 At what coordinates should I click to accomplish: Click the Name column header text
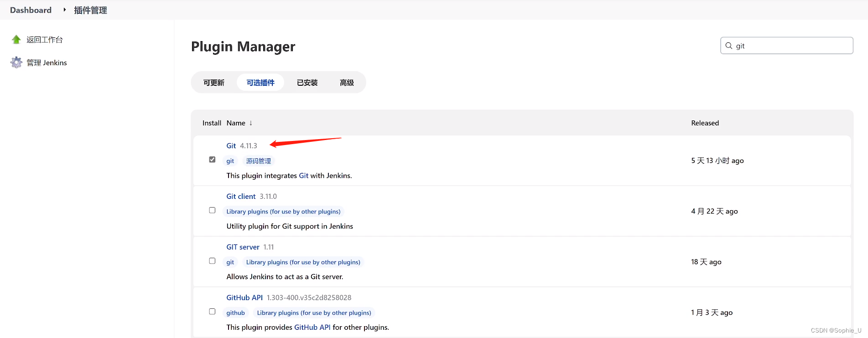[236, 123]
